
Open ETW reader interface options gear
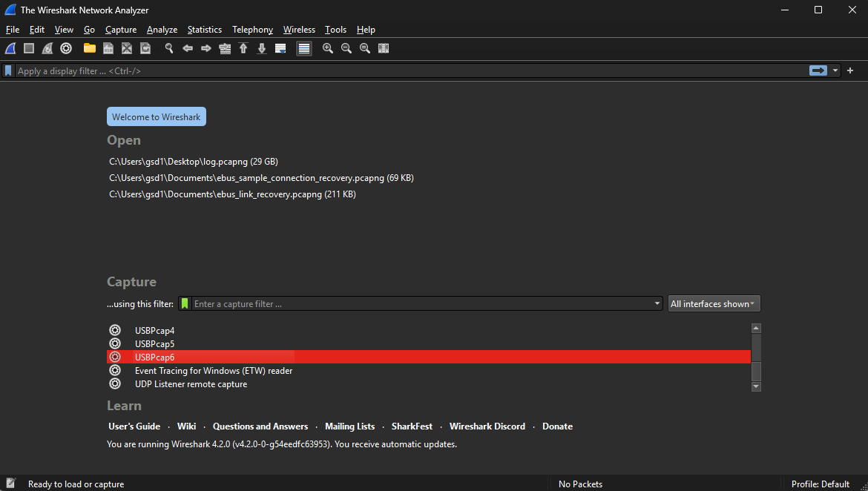coord(114,371)
